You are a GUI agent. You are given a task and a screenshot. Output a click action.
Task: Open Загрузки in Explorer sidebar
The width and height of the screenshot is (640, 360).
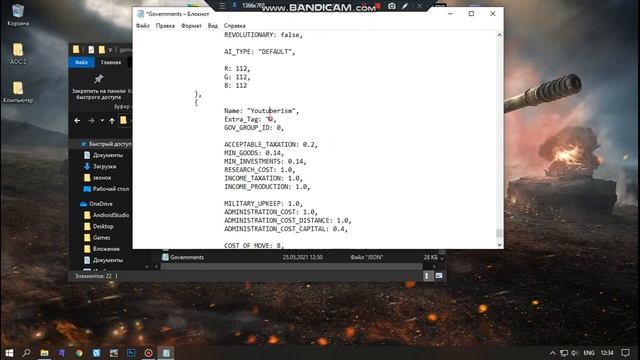pyautogui.click(x=100, y=167)
